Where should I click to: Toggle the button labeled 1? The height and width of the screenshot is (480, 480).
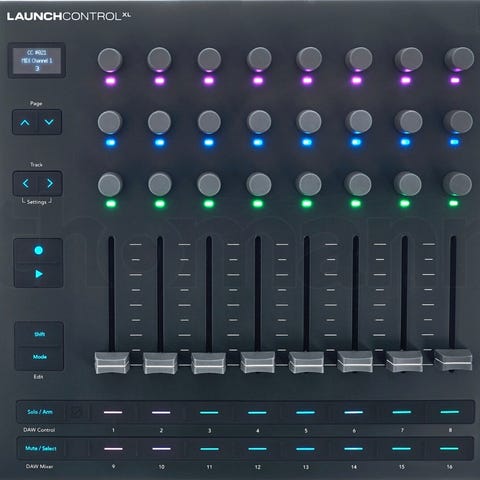click(113, 412)
